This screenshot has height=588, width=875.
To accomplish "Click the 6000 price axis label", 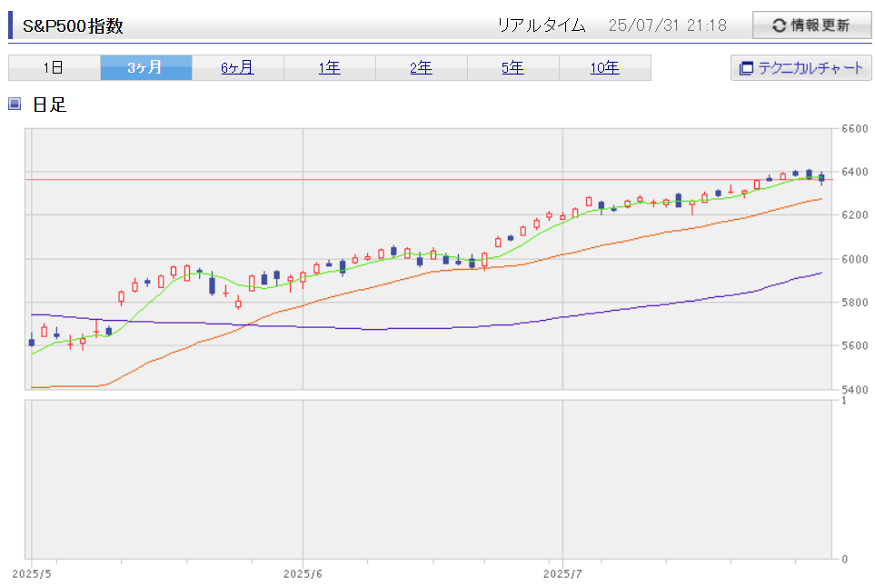I will (855, 259).
